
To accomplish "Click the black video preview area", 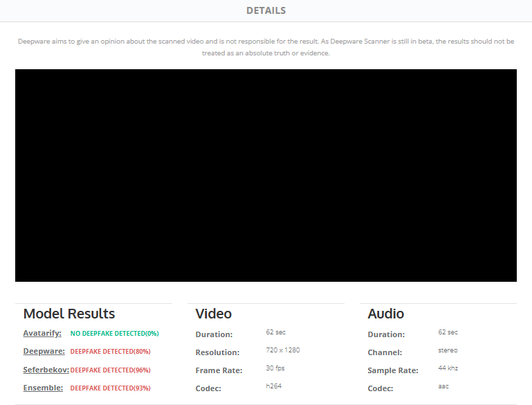I will (x=266, y=175).
